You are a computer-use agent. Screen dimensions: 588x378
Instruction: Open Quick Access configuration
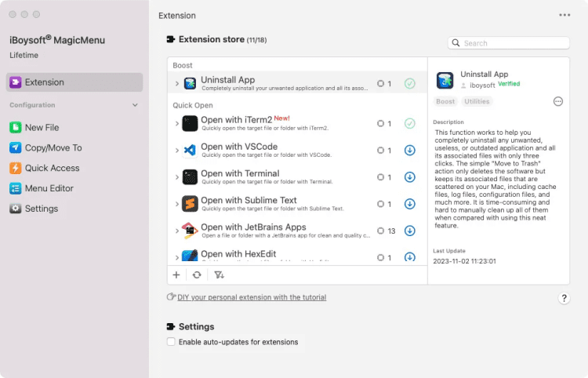pos(45,168)
